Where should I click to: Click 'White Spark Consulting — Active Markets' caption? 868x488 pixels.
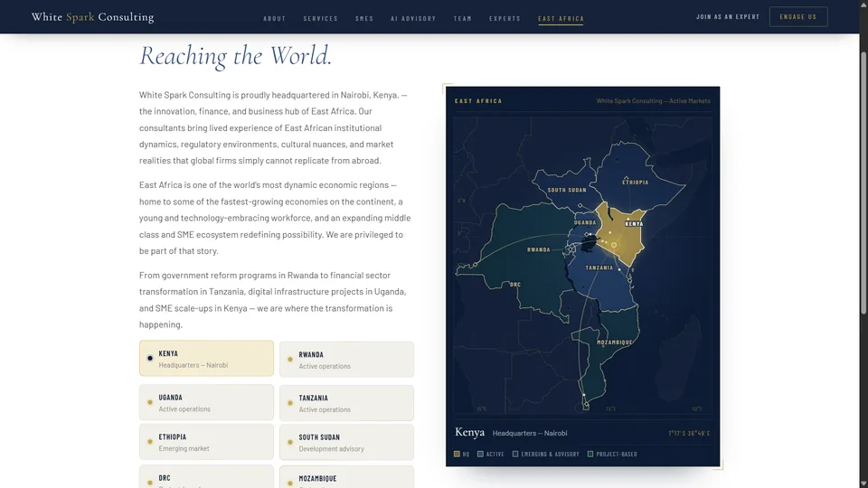coord(653,101)
